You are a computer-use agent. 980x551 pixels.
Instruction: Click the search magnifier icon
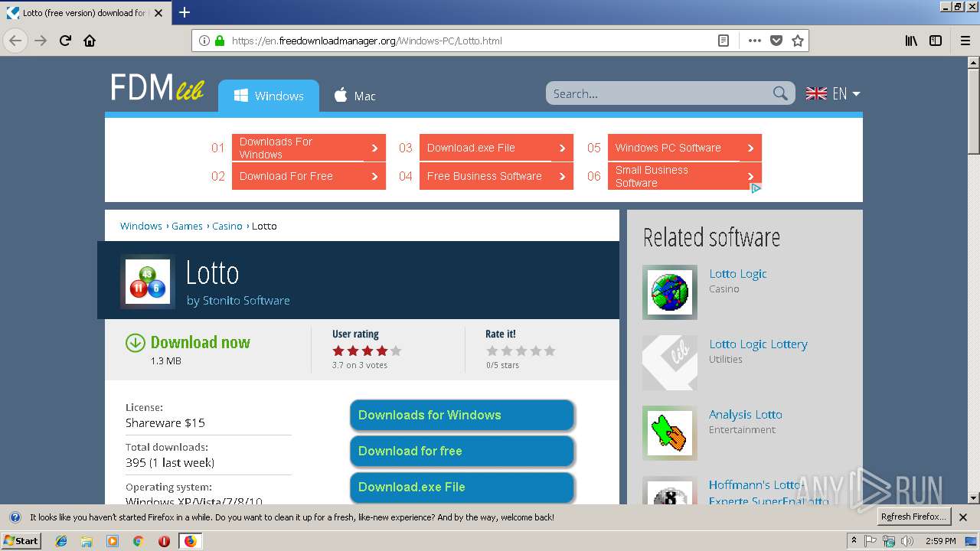pos(780,93)
